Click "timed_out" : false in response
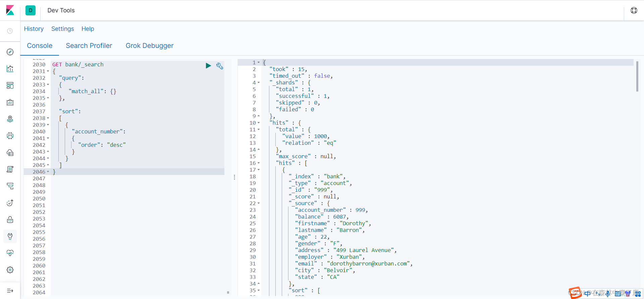This screenshot has height=299, width=644. (x=301, y=76)
